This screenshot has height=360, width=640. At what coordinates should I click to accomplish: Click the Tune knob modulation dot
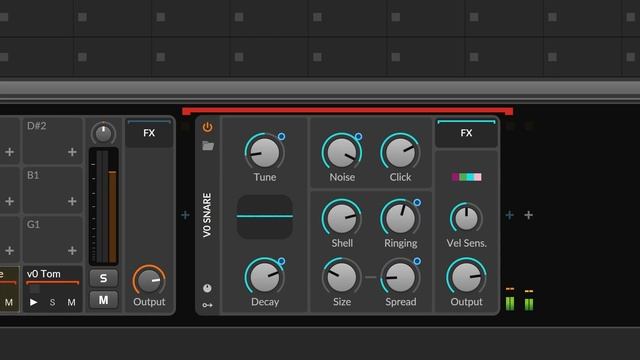[x=281, y=136]
